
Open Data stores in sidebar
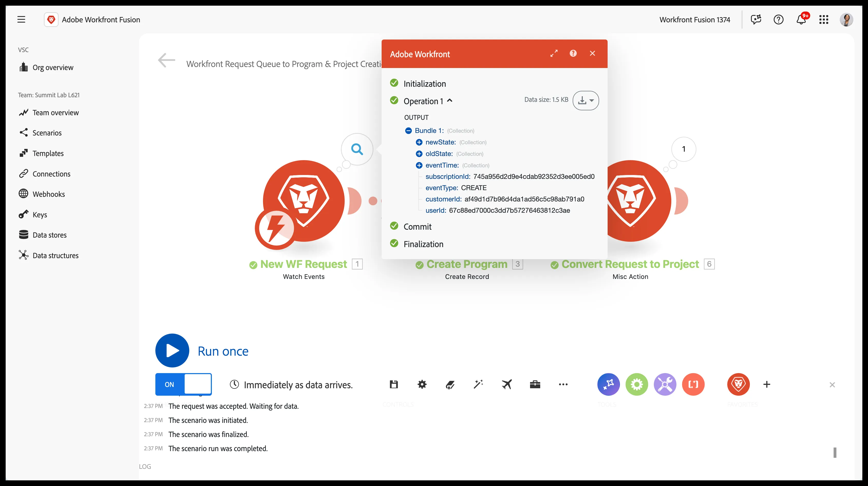coord(43,235)
